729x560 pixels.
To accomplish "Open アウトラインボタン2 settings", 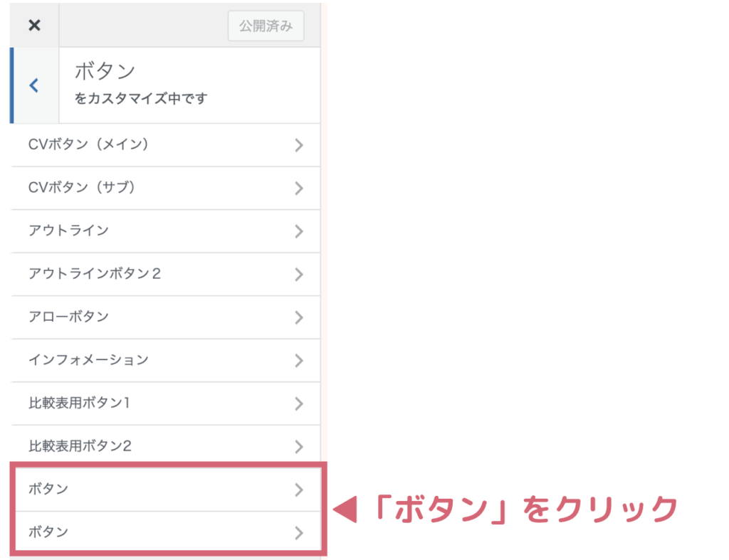I will point(165,274).
